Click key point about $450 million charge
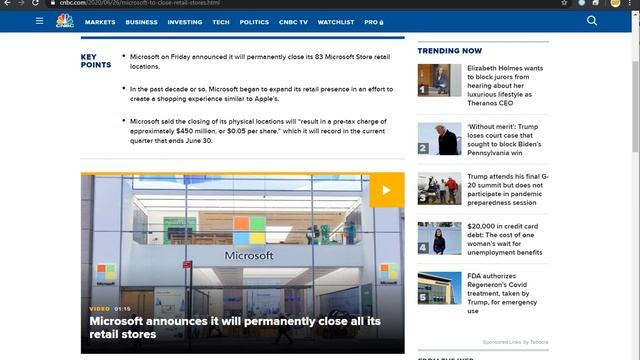 [258, 131]
